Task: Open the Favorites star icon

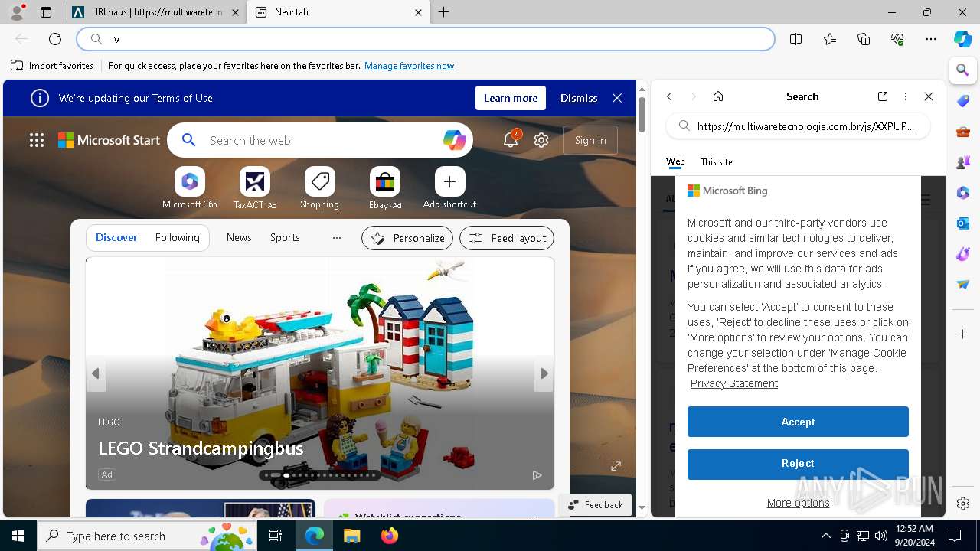Action: point(830,39)
